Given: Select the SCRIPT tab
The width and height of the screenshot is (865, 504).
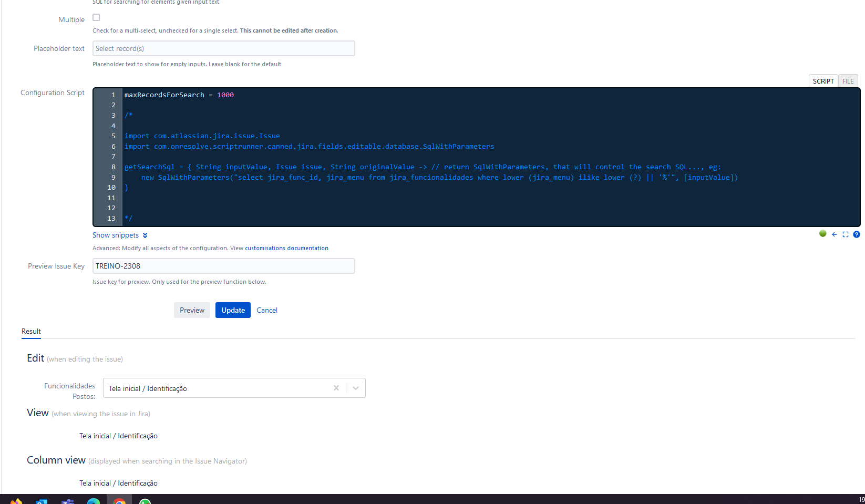Looking at the screenshot, I should tap(823, 81).
